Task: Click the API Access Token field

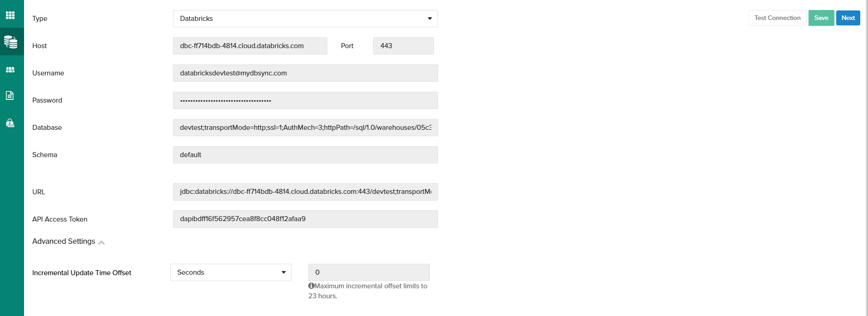Action: (x=305, y=219)
